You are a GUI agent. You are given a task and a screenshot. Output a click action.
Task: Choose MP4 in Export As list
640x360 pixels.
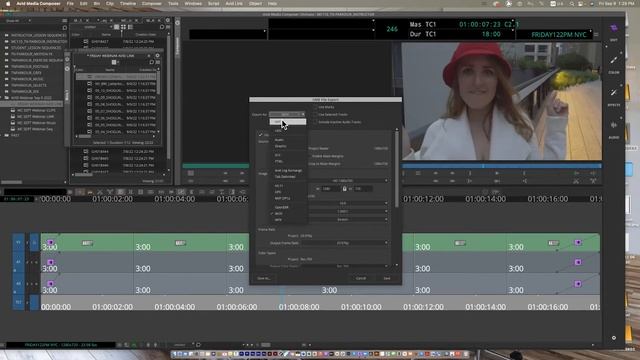point(278,220)
